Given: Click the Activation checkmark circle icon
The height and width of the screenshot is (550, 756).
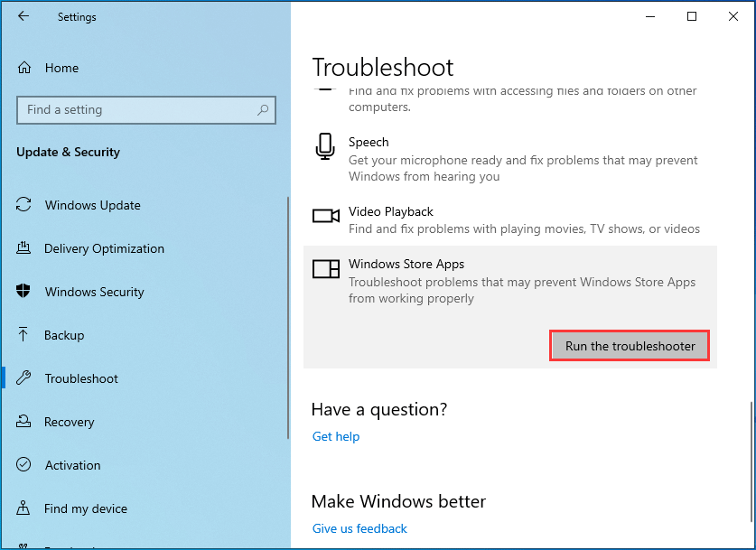Looking at the screenshot, I should pyautogui.click(x=23, y=465).
